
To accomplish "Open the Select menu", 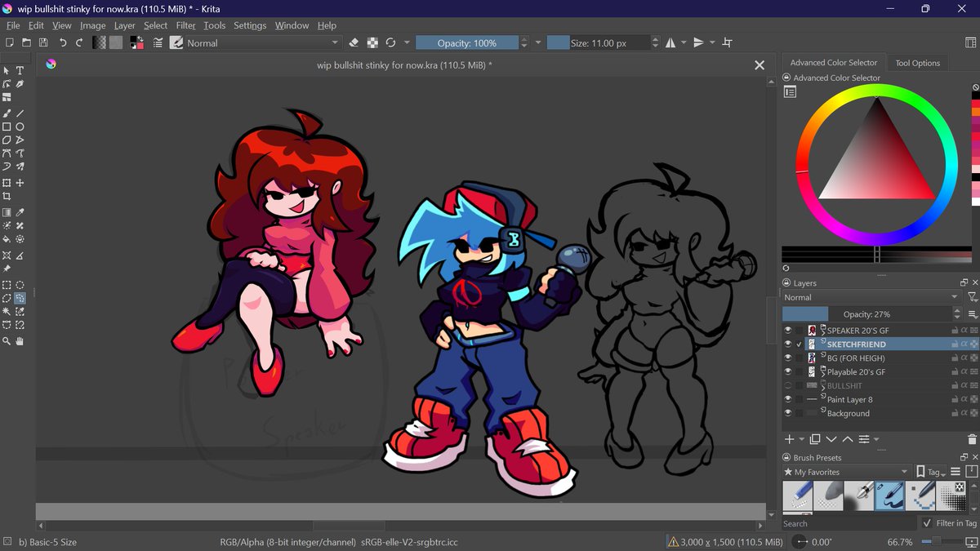I will [x=156, y=25].
